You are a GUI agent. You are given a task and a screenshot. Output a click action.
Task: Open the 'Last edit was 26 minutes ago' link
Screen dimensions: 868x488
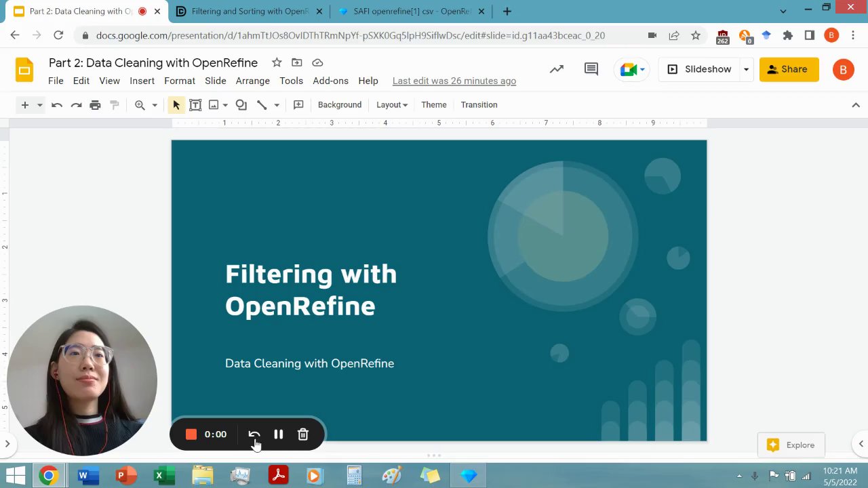coord(454,81)
